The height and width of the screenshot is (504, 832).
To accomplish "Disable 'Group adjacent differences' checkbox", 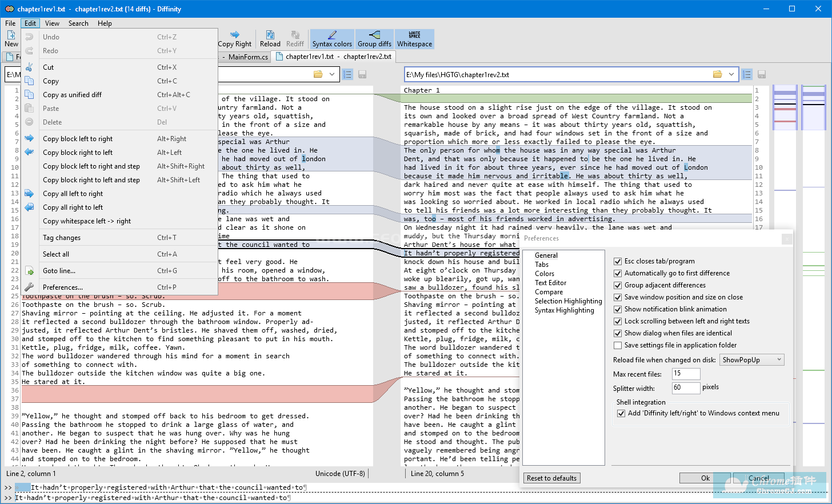I will point(618,285).
